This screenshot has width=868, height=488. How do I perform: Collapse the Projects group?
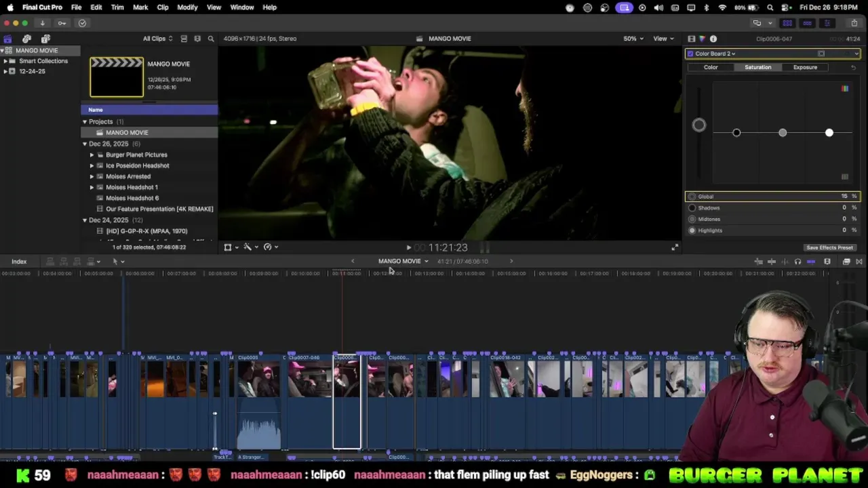85,122
